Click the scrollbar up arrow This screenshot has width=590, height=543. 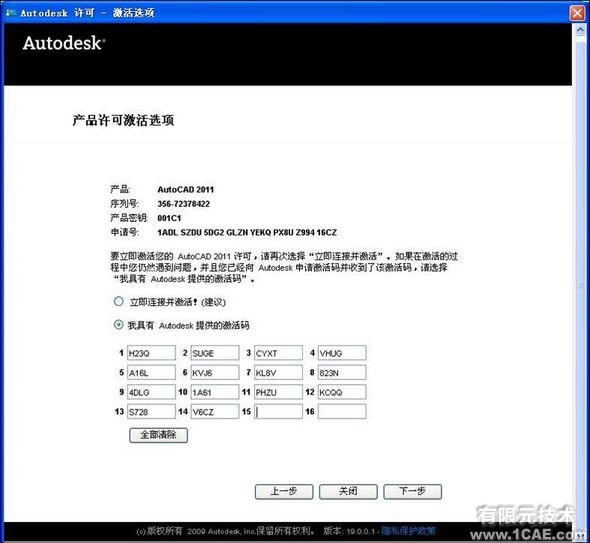pos(581,29)
